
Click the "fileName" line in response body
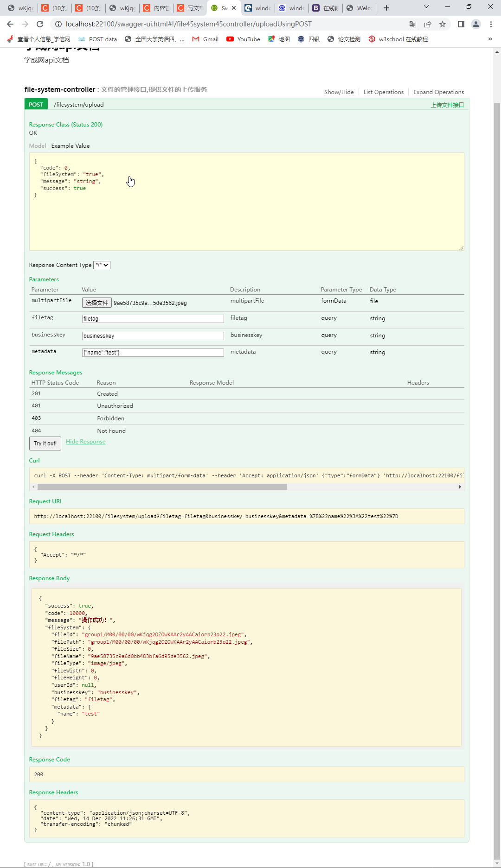point(130,656)
